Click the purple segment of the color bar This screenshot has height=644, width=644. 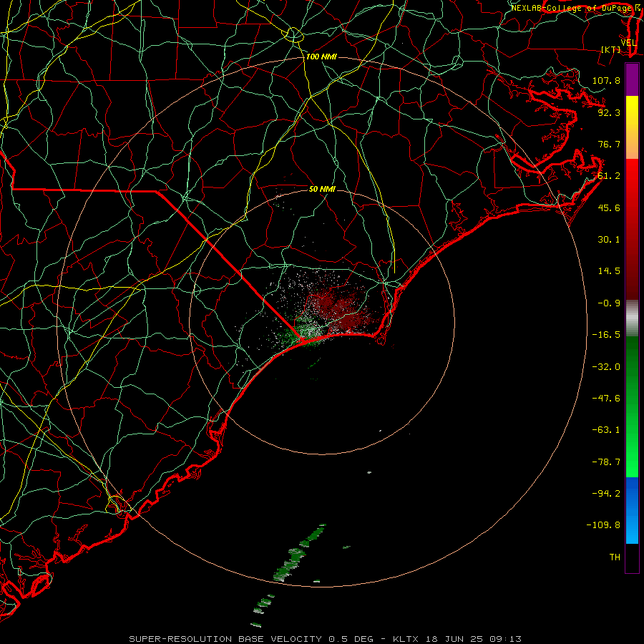coord(632,79)
